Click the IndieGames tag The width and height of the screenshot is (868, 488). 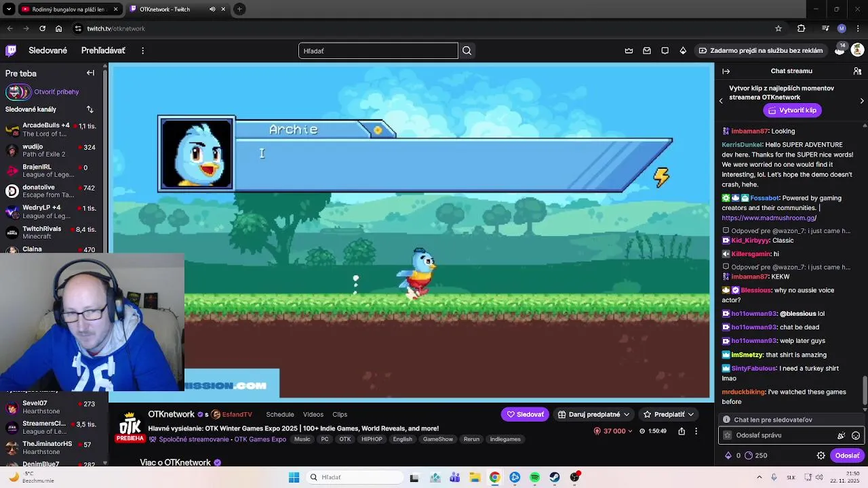coord(505,439)
